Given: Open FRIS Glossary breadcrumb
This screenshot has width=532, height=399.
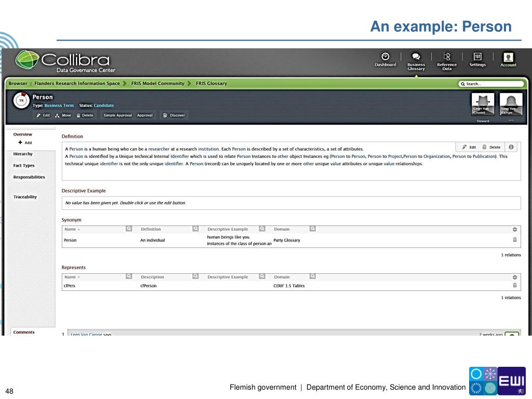Looking at the screenshot, I should (x=211, y=84).
